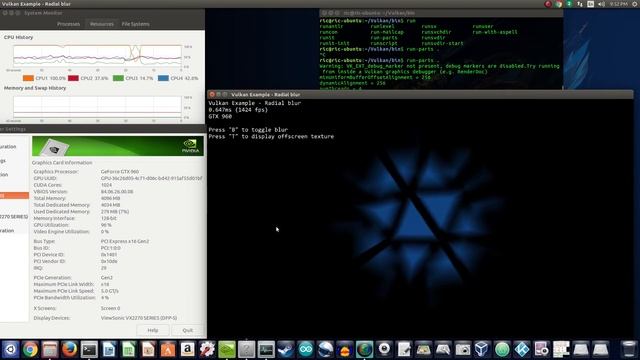Open the volume indicator in top panel
Viewport: 640px width, 360px height.
pyautogui.click(x=601, y=4)
